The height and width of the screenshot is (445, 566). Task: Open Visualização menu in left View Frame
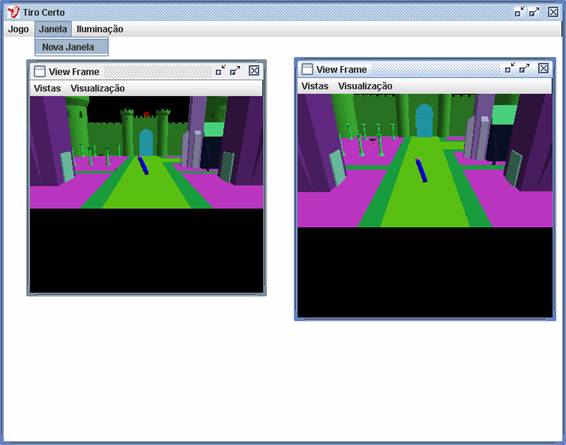point(98,88)
